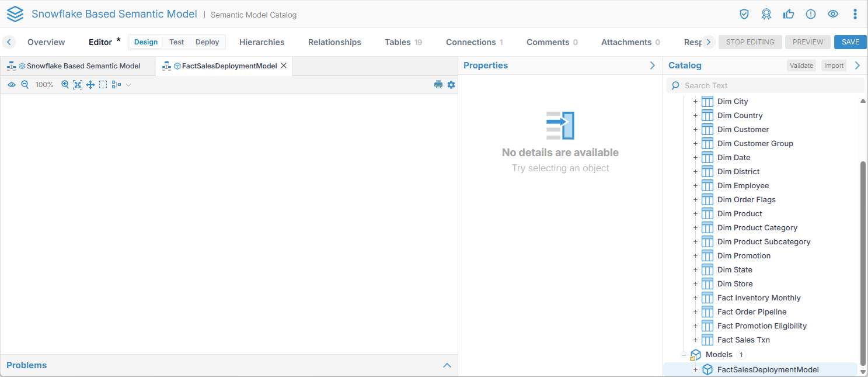Click the fit-to-screen icon in diagram toolbar
868x377 pixels.
pyautogui.click(x=78, y=85)
